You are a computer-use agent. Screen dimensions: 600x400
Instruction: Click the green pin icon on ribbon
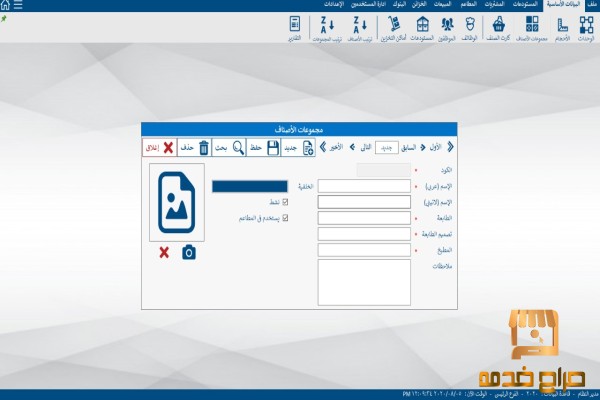(5, 18)
